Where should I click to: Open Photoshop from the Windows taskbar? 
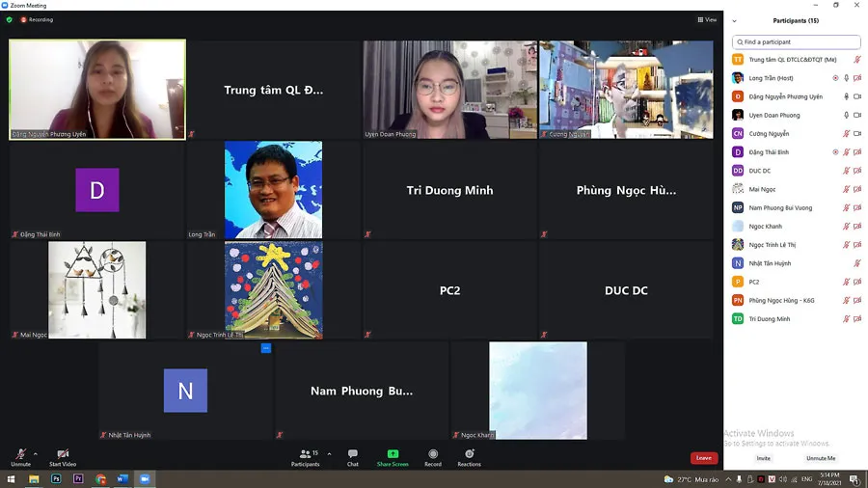tap(56, 478)
